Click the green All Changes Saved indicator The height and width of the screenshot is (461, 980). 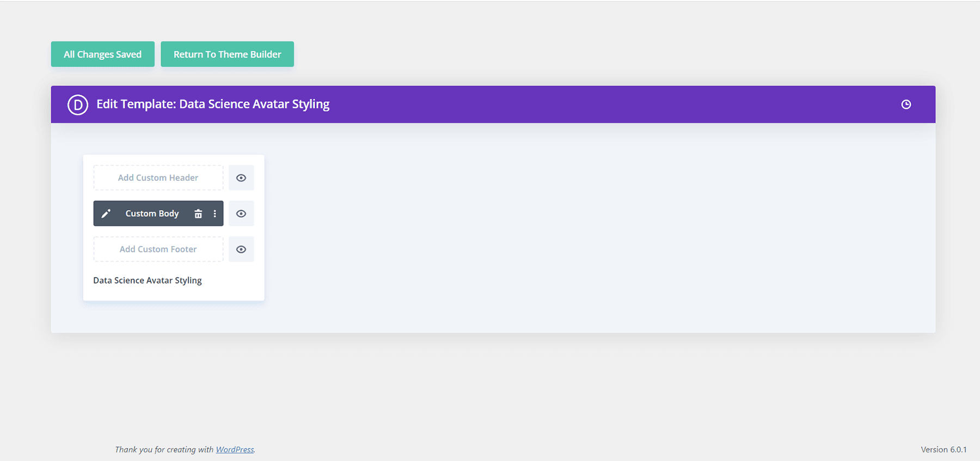(x=102, y=54)
